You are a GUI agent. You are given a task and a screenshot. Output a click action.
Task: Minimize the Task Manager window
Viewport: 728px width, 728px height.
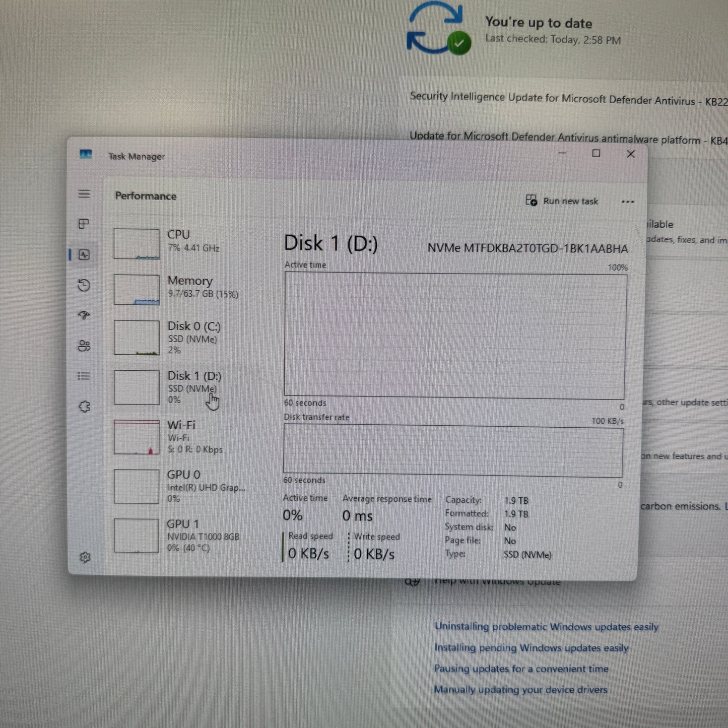(x=562, y=153)
